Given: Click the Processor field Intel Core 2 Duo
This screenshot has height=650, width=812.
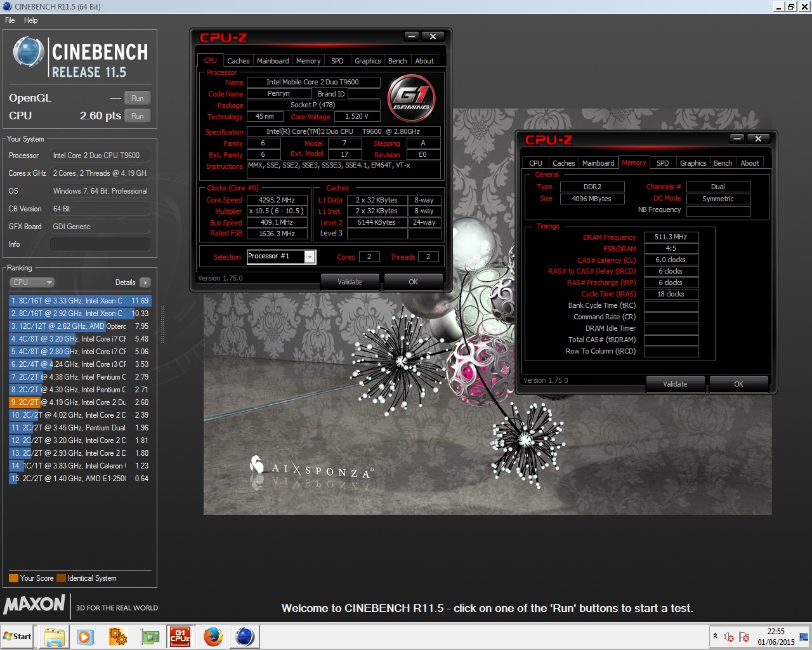Looking at the screenshot, I should pyautogui.click(x=100, y=156).
